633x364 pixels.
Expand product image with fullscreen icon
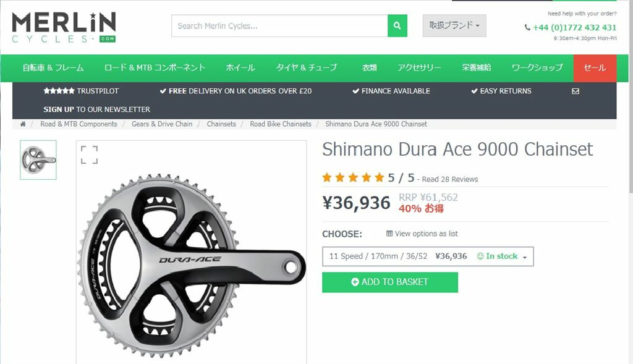(89, 155)
